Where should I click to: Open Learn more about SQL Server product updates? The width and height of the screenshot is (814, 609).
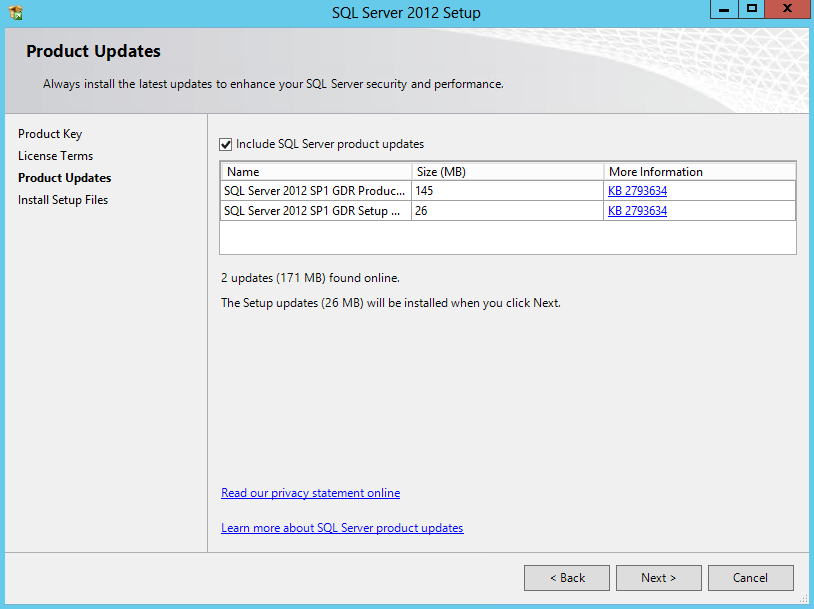[342, 528]
